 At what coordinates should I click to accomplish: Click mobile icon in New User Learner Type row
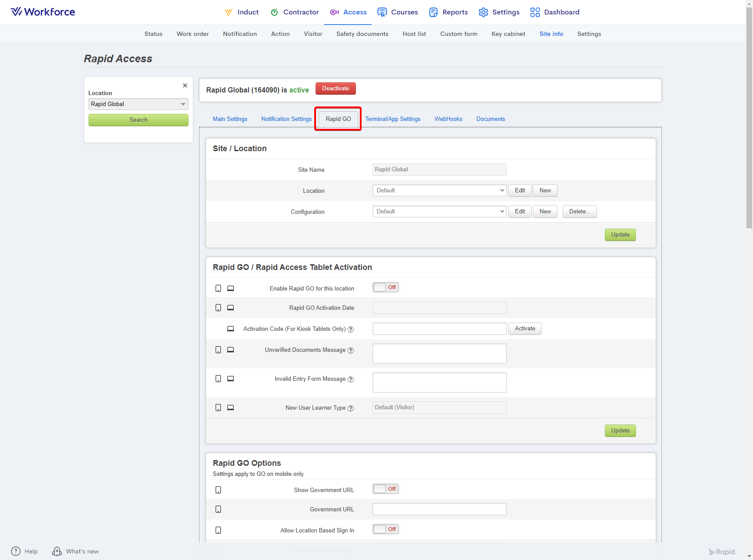click(218, 408)
